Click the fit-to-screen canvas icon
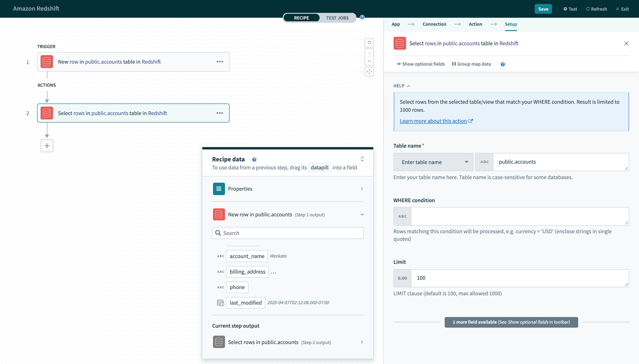This screenshot has width=639, height=364. pos(369,72)
